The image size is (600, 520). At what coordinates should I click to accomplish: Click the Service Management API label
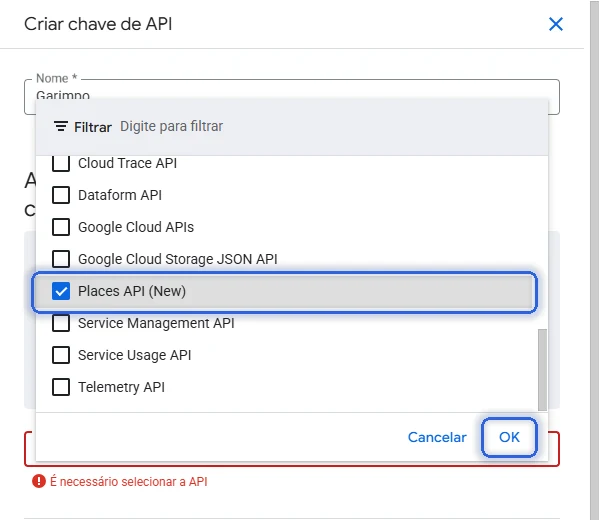click(156, 323)
